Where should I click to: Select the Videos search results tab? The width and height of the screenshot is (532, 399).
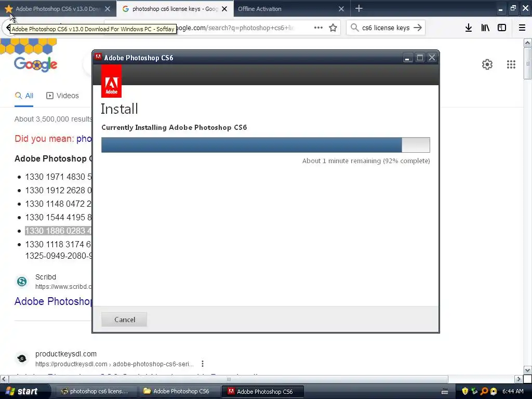point(62,96)
